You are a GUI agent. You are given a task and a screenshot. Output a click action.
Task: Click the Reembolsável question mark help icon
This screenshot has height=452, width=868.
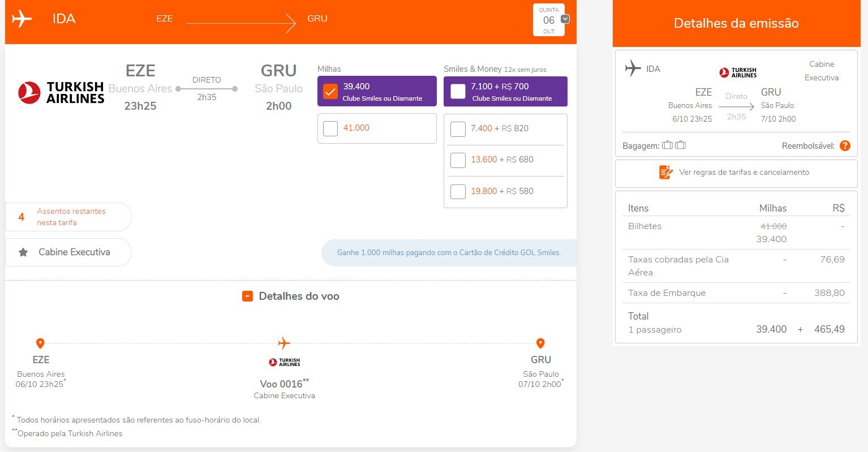pos(845,145)
